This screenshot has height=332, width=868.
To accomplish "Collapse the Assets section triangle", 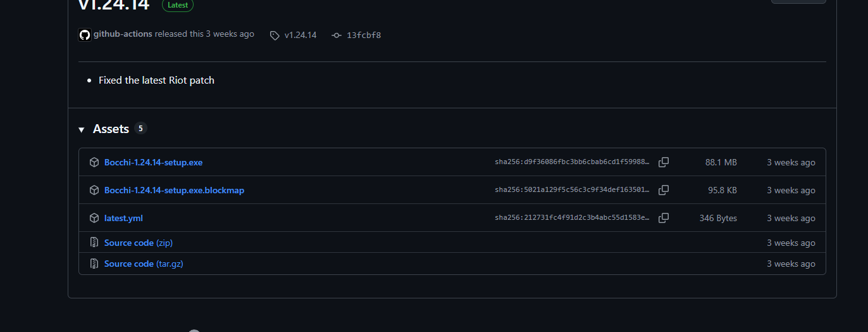I will (82, 129).
